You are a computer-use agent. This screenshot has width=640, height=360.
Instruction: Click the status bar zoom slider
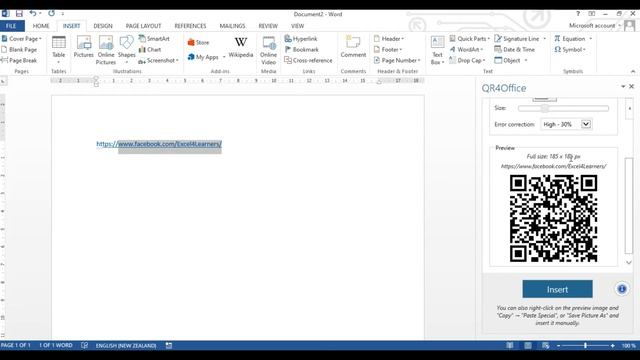[x=585, y=345]
